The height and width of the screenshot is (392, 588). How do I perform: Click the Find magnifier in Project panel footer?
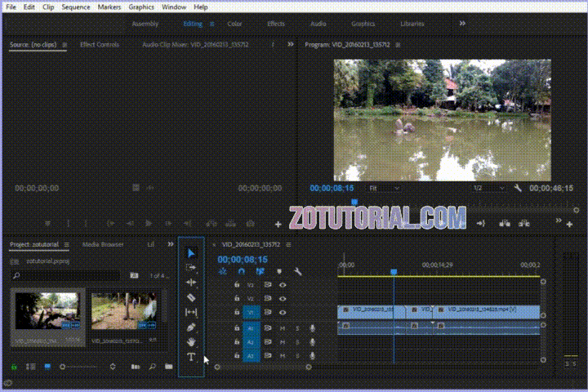[152, 367]
